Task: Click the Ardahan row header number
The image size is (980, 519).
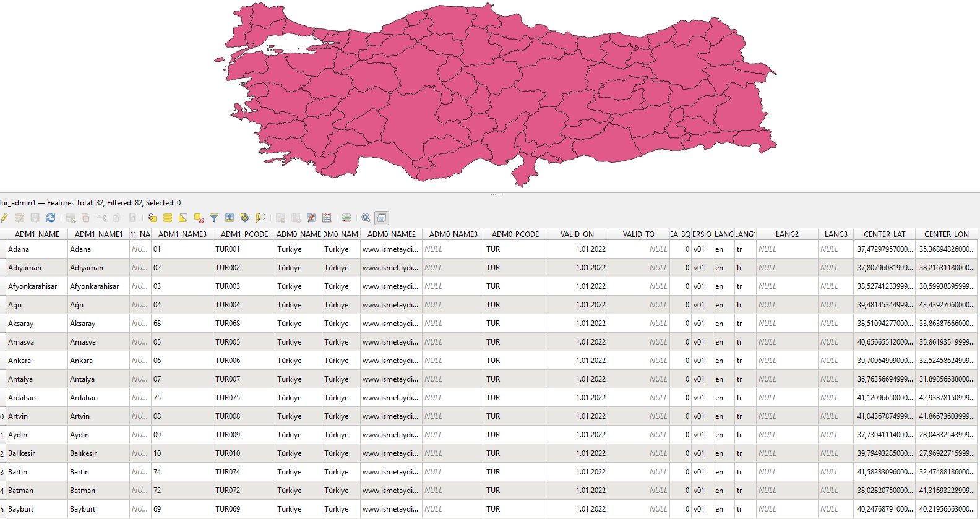Action: [x=2, y=398]
